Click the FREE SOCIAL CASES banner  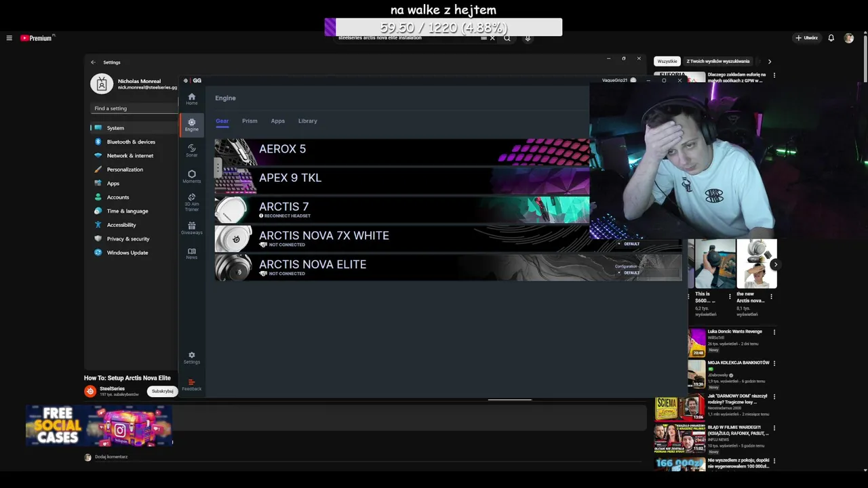pyautogui.click(x=99, y=426)
